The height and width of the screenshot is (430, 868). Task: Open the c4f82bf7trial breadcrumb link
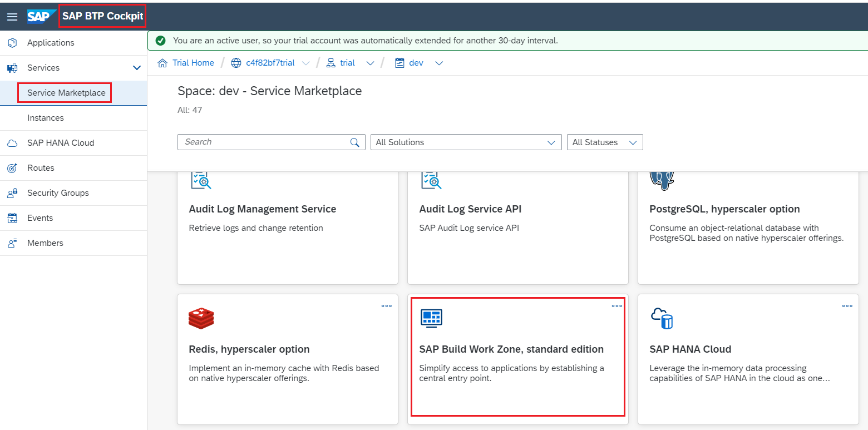coord(270,63)
